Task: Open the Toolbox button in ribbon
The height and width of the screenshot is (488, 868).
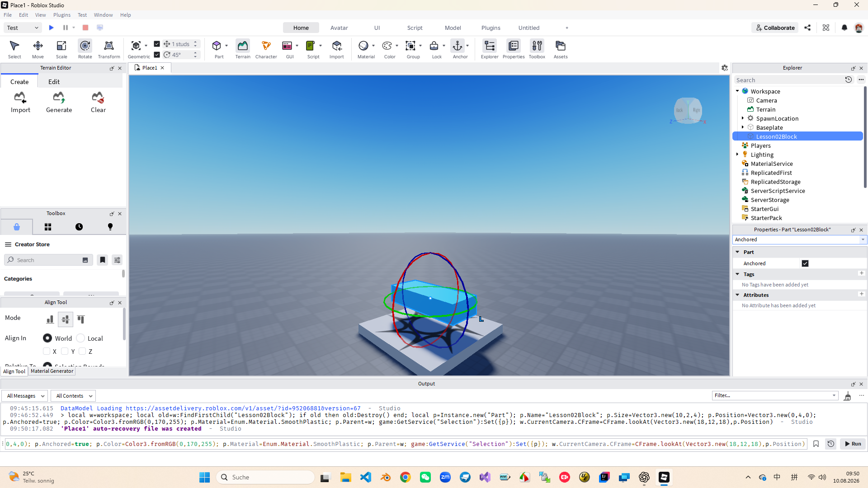Action: coord(537,49)
